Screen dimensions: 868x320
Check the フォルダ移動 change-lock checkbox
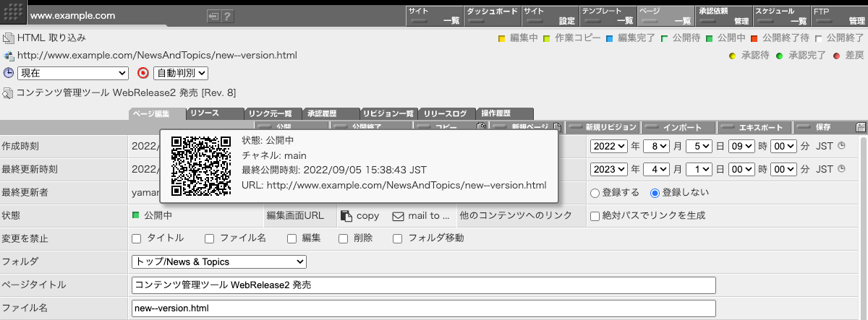(x=398, y=238)
